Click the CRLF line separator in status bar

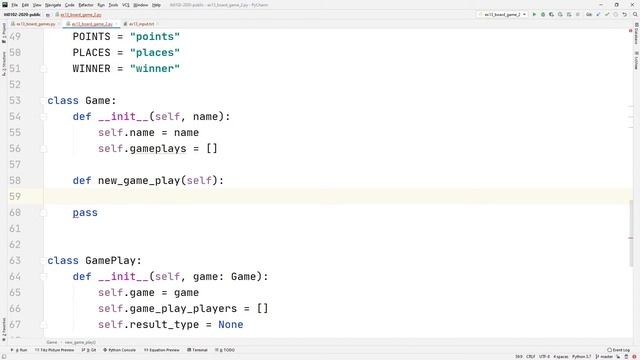click(531, 356)
